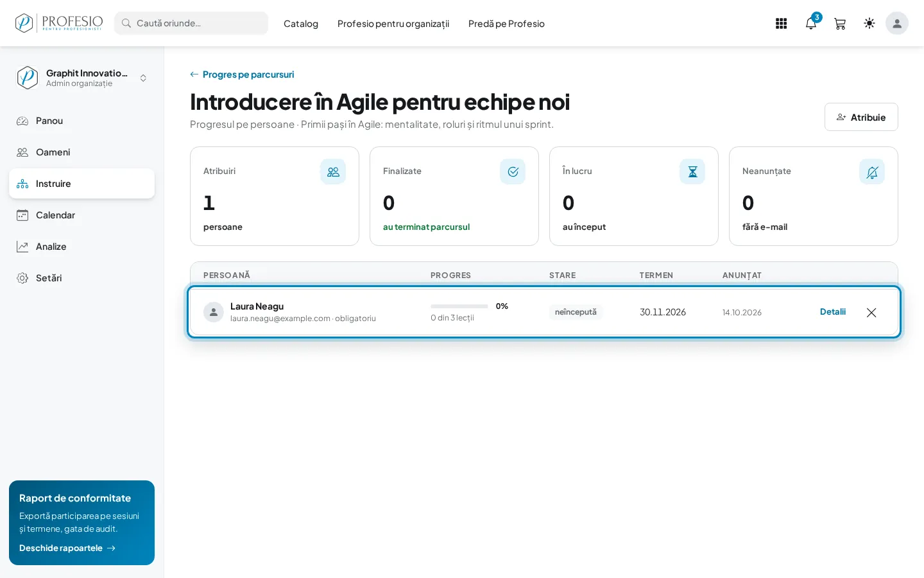Image resolution: width=924 pixels, height=578 pixels.
Task: Open Detalii for Laura Neagu
Action: [x=833, y=311]
